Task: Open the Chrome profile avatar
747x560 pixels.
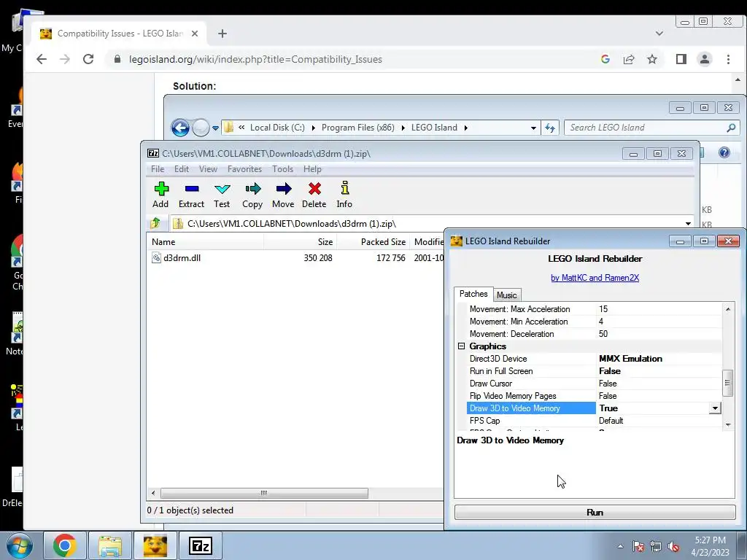Action: [x=705, y=59]
